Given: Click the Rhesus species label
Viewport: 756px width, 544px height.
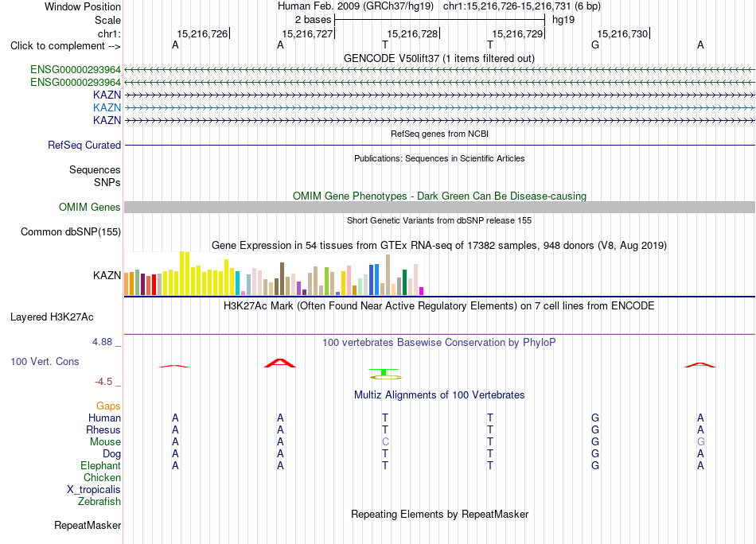Looking at the screenshot, I should [103, 429].
